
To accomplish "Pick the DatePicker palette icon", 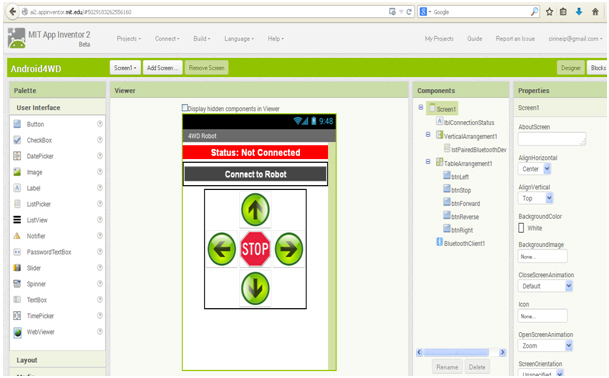I will [17, 156].
